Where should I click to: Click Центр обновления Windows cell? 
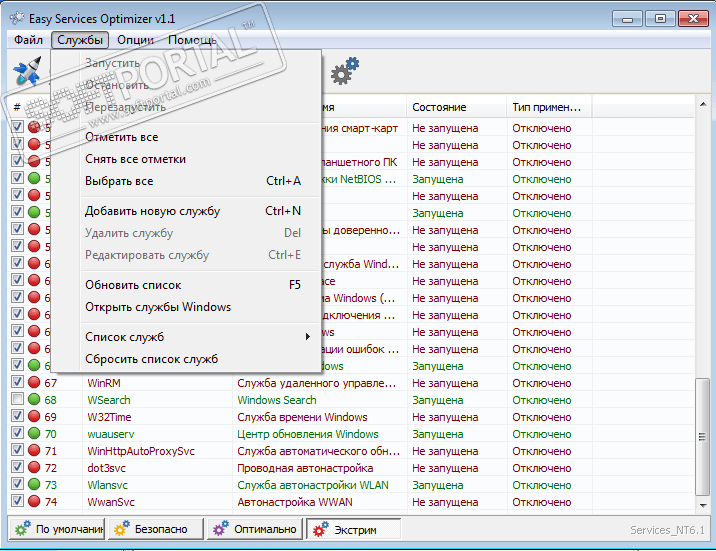click(308, 434)
